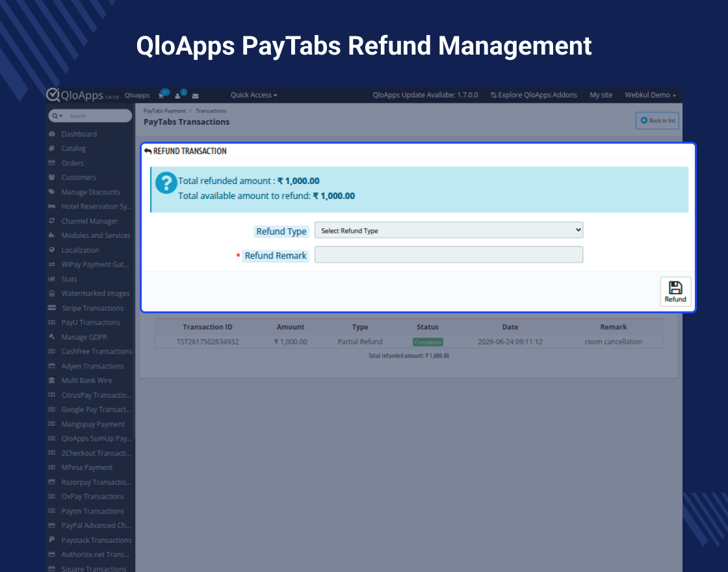Click the Orders sidebar icon
Screen dimensions: 728x572
coord(51,163)
